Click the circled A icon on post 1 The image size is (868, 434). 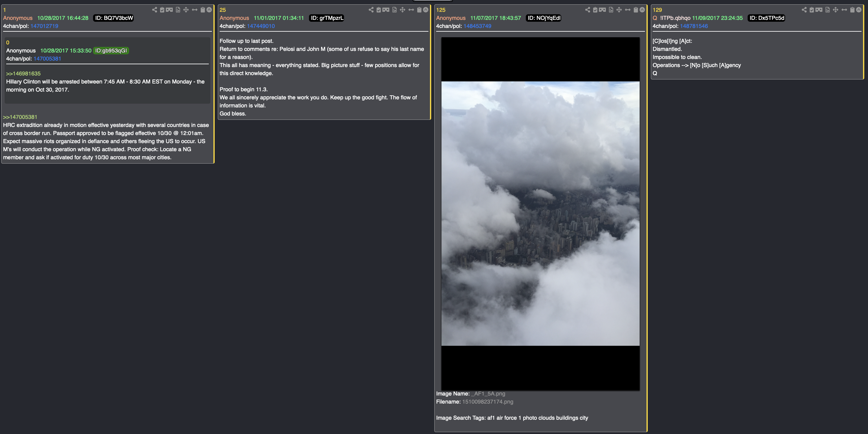pos(209,10)
